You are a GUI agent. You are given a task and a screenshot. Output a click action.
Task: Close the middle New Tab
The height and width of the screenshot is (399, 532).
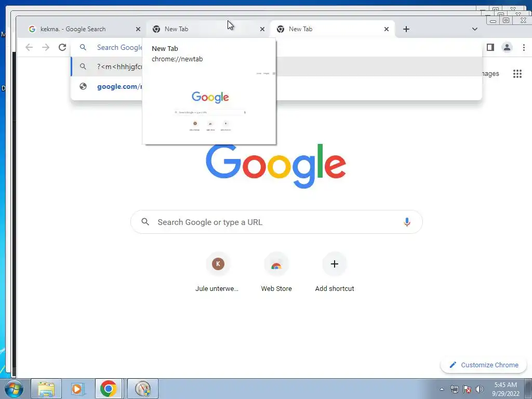(x=262, y=29)
